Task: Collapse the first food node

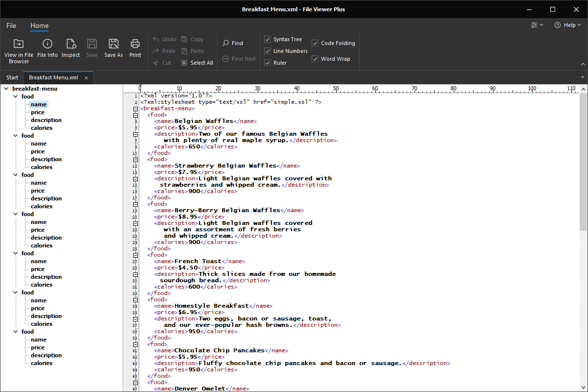Action: 15,96
